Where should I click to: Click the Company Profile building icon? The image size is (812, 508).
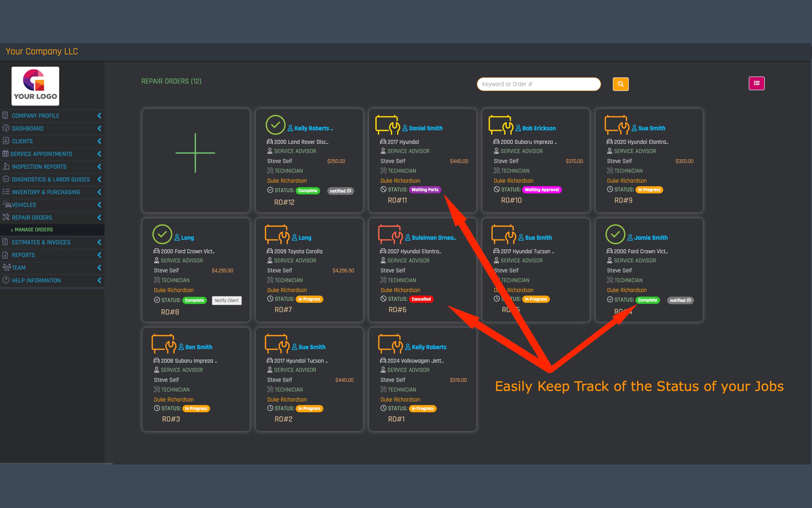[5, 115]
